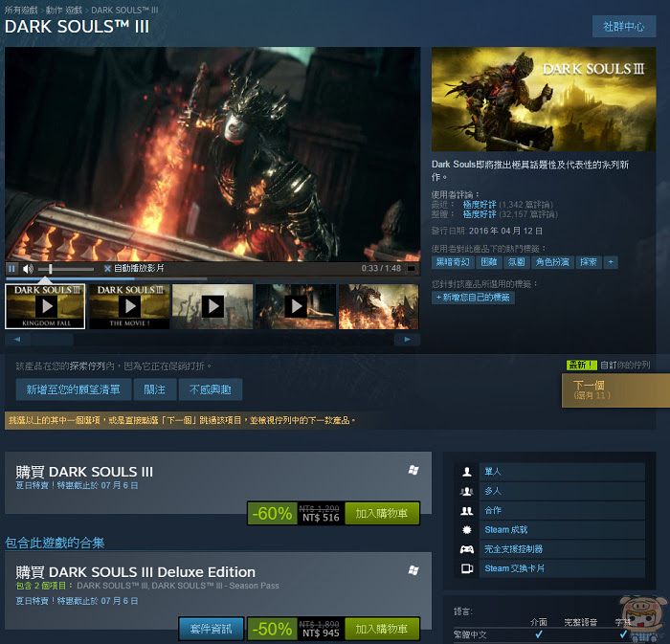The image size is (670, 644).
Task: Go to 動作 遊戲 breadcrumb
Action: point(64,10)
